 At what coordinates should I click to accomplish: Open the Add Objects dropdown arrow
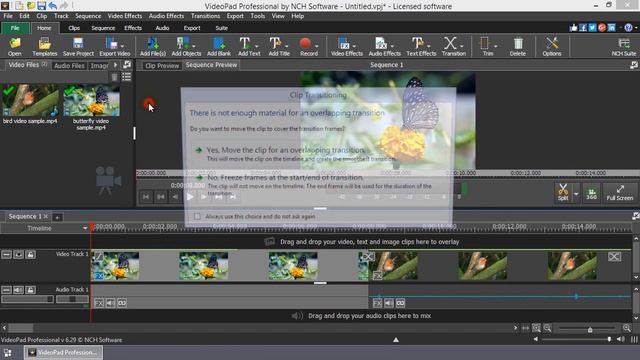(x=193, y=46)
